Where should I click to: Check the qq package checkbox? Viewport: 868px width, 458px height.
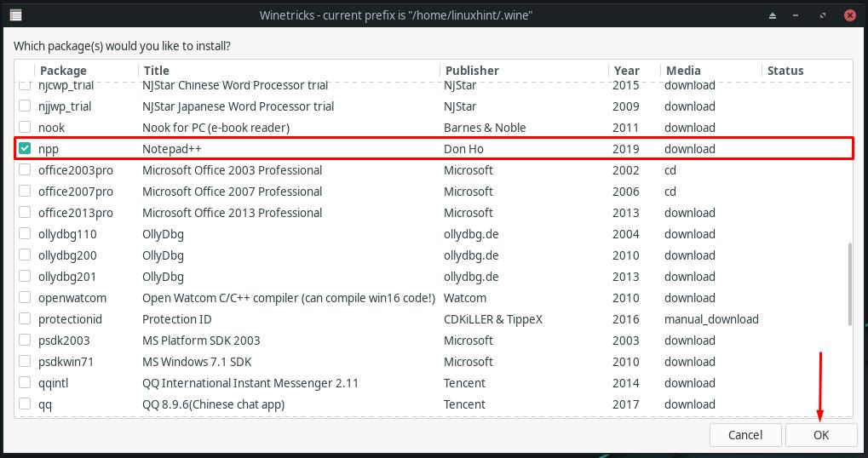pos(25,404)
